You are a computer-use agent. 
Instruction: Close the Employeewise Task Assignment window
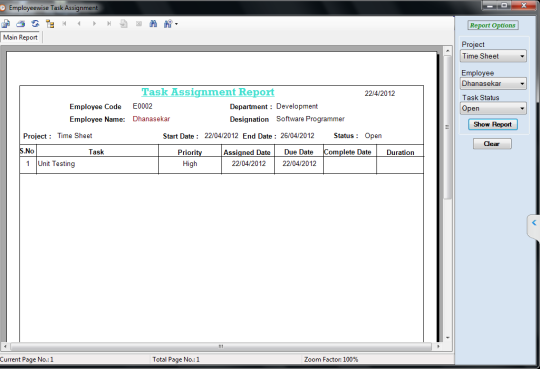point(523,5)
